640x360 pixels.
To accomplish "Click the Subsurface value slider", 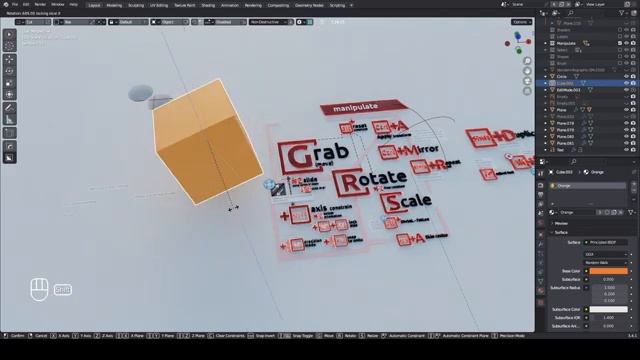I will (x=608, y=279).
